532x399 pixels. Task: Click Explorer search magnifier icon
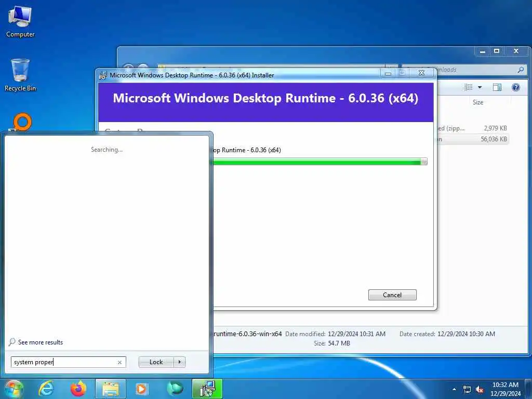tap(521, 70)
